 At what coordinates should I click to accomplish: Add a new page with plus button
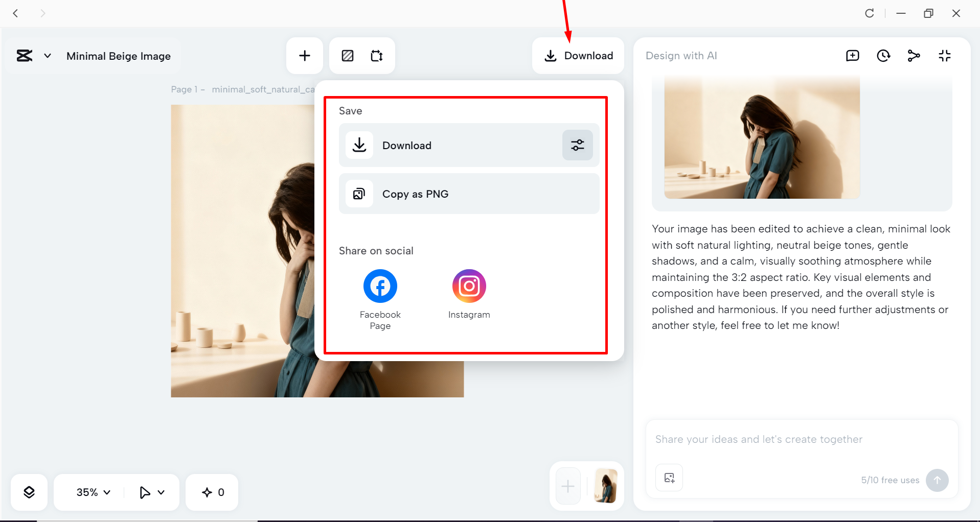coord(568,486)
